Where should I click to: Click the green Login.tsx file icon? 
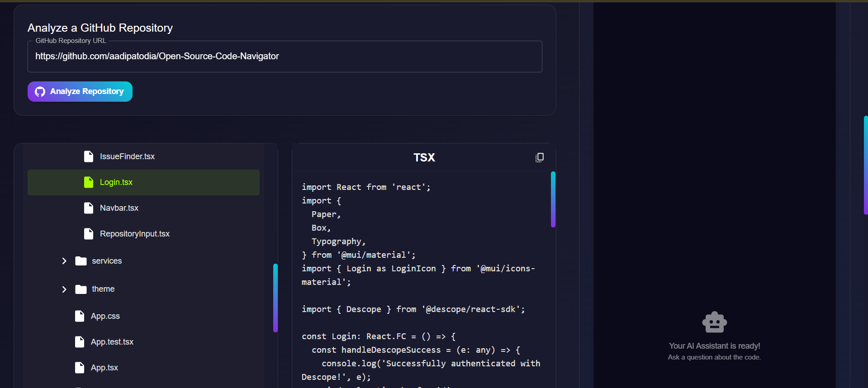89,182
